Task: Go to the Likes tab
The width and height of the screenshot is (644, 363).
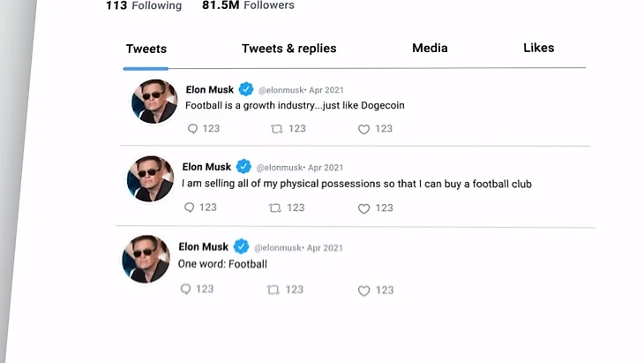Action: 538,48
